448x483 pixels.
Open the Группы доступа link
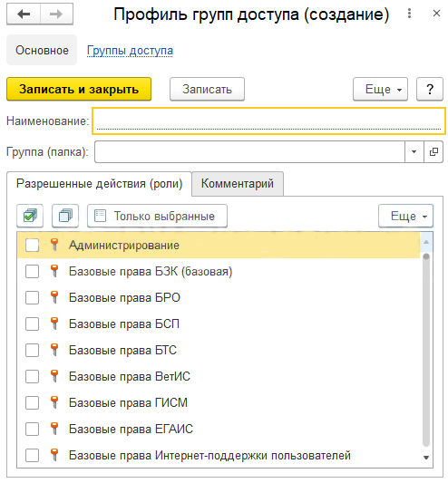pyautogui.click(x=130, y=51)
